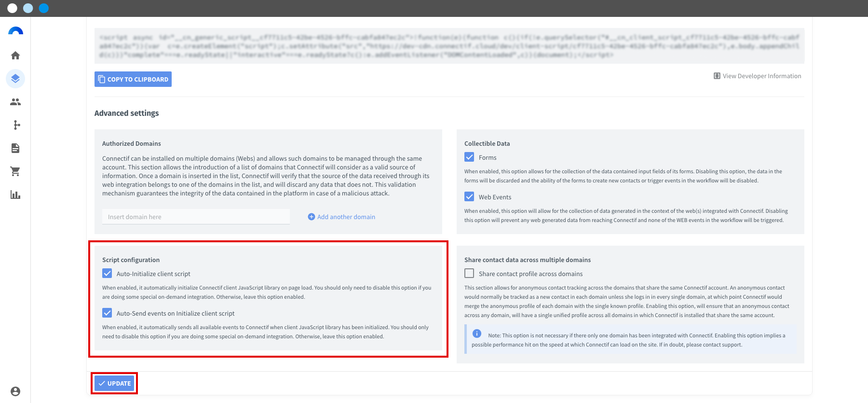868x403 pixels.
Task: Open the Connectif logo home
Action: click(x=15, y=31)
